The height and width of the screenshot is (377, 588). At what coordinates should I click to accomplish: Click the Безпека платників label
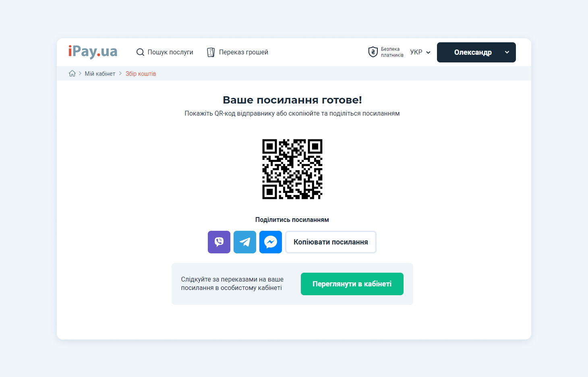click(x=392, y=52)
